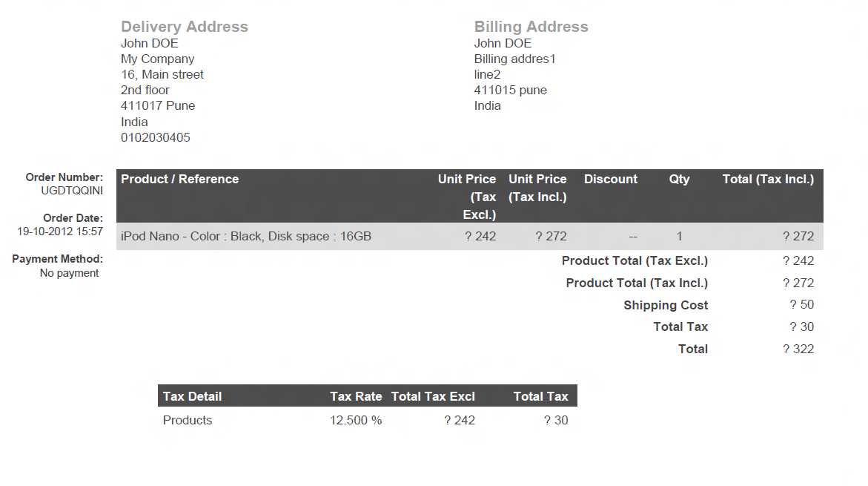The height and width of the screenshot is (486, 868).
Task: Click the Product / Reference column header
Action: click(x=180, y=179)
